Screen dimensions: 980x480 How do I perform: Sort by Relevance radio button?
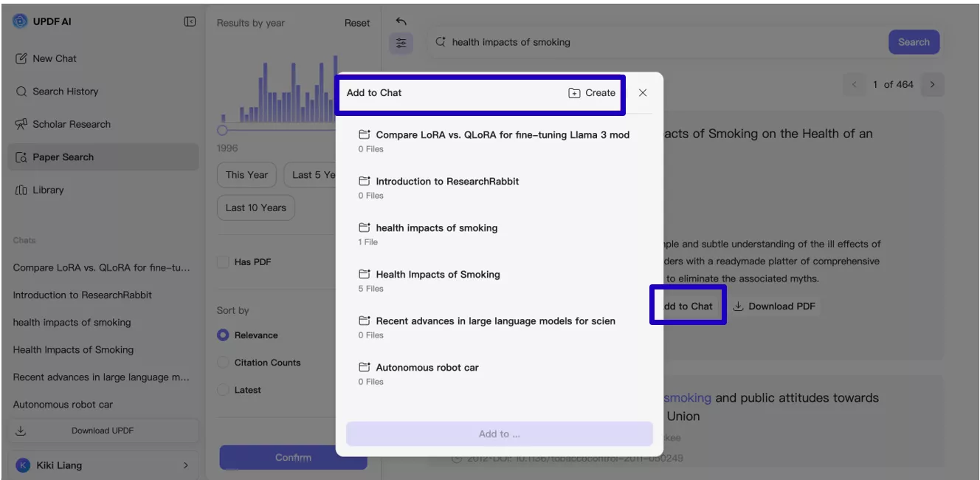coord(223,335)
